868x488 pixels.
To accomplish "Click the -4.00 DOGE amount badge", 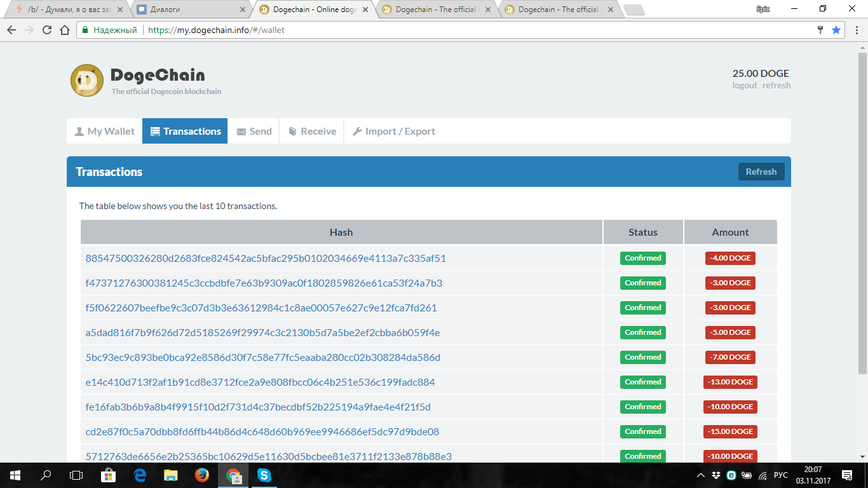I will point(730,259).
